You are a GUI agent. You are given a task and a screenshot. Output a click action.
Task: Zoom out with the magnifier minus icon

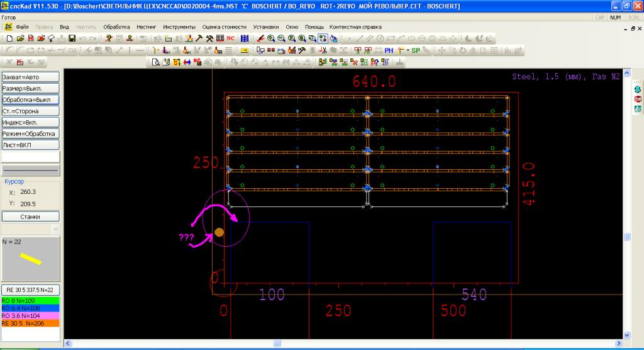[x=281, y=38]
